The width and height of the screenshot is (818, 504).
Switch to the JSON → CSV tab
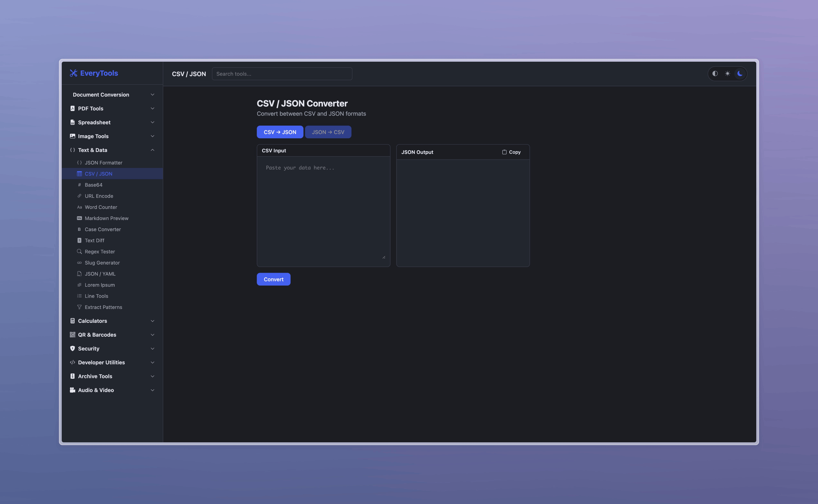pos(328,132)
